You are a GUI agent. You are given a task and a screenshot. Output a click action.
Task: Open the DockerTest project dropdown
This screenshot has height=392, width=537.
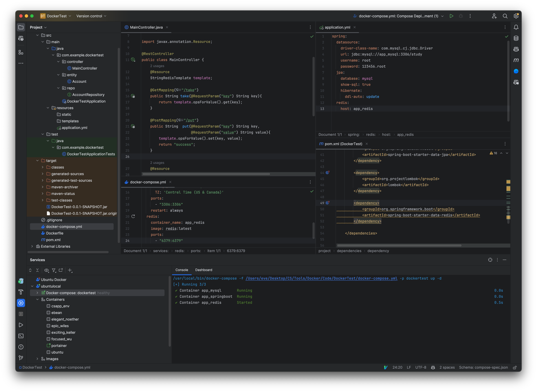(56, 16)
